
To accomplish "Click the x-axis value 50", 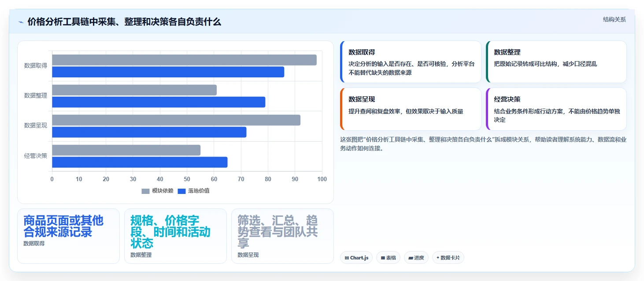I will (x=187, y=179).
